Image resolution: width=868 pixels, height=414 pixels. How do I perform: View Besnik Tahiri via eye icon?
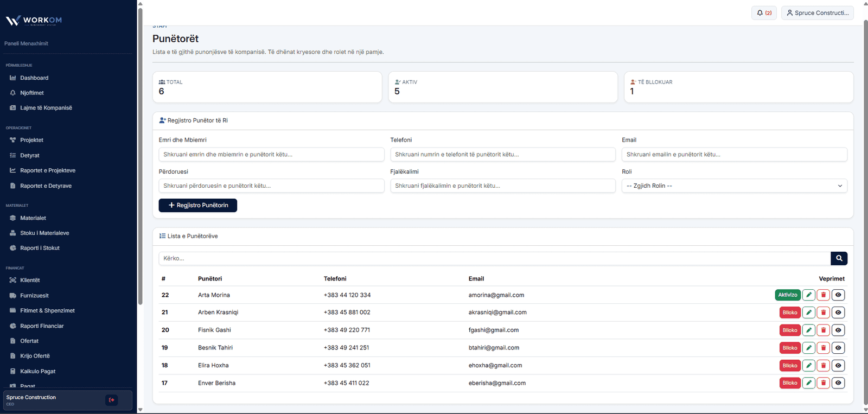838,348
